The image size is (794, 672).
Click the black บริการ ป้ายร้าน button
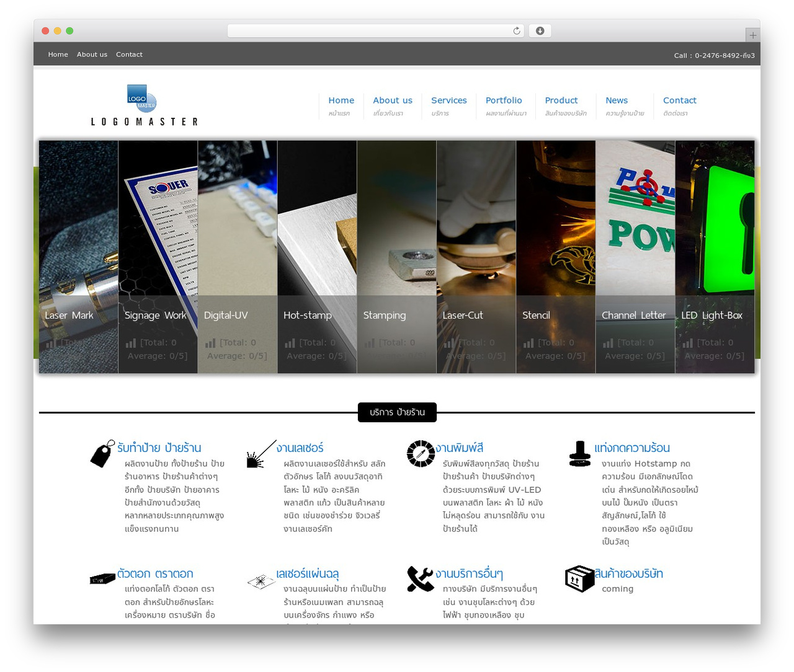[x=397, y=412]
